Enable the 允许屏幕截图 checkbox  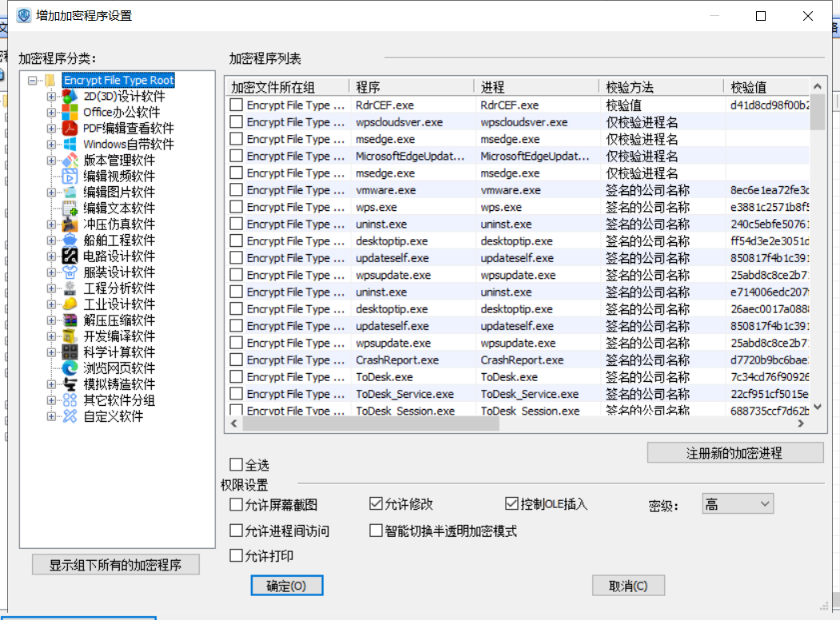click(236, 504)
